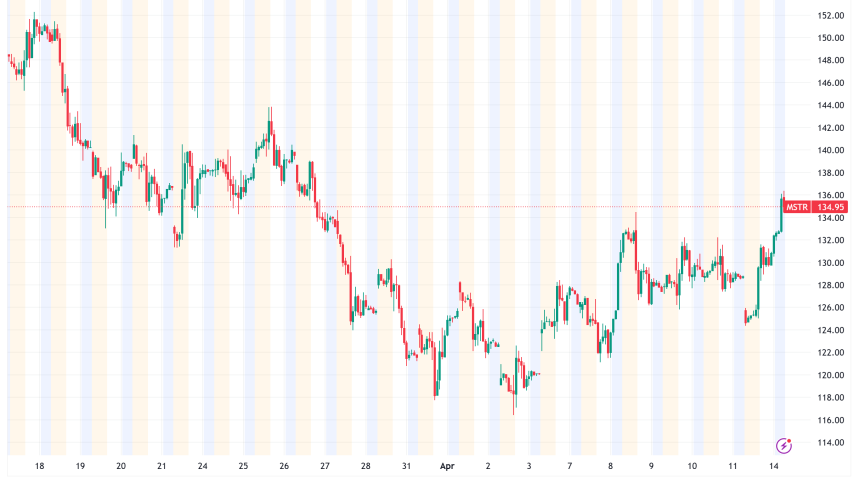This screenshot has width=852, height=485.
Task: Select date 18 on the time axis
Action: [39, 466]
